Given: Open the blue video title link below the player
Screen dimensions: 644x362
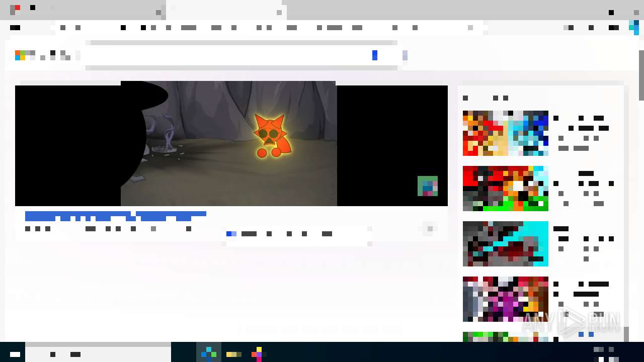Looking at the screenshot, I should click(115, 216).
